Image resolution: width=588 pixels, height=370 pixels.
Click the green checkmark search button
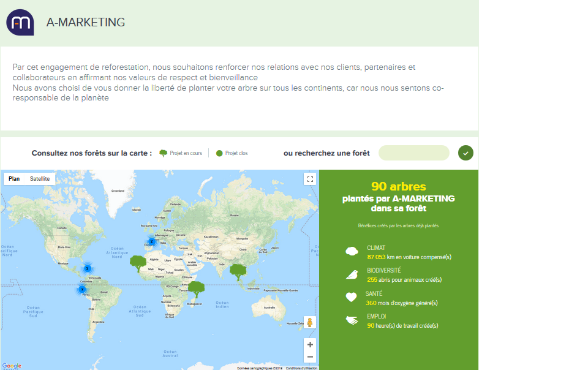point(466,153)
